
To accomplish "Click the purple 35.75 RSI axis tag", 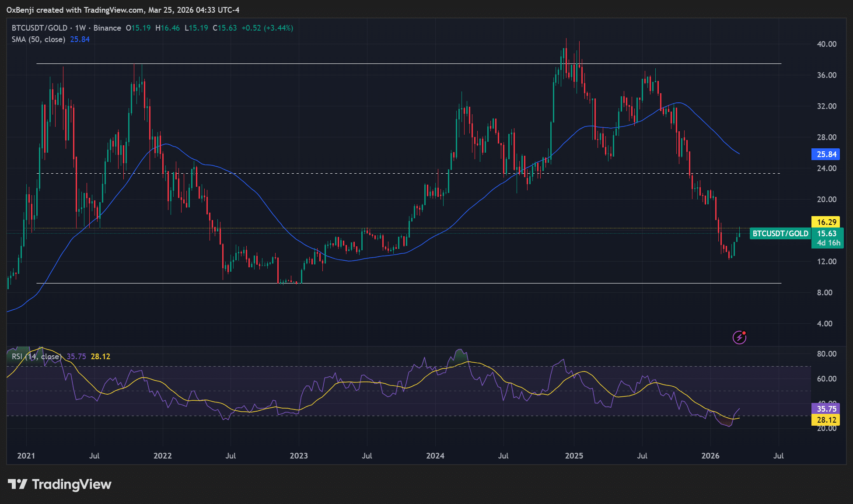I will click(x=826, y=409).
